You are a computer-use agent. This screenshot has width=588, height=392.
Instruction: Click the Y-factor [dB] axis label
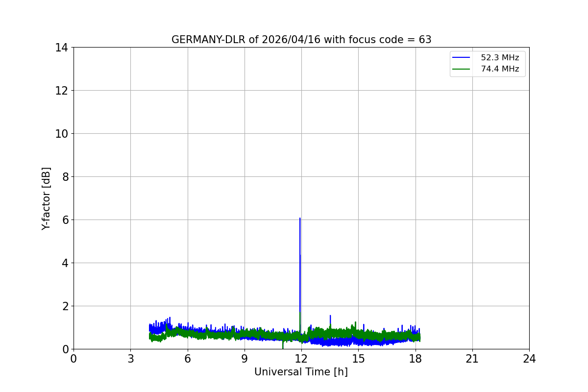[46, 198]
